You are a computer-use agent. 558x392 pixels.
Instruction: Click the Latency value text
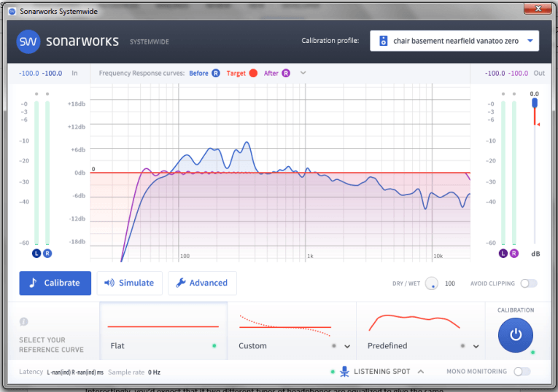pos(75,372)
